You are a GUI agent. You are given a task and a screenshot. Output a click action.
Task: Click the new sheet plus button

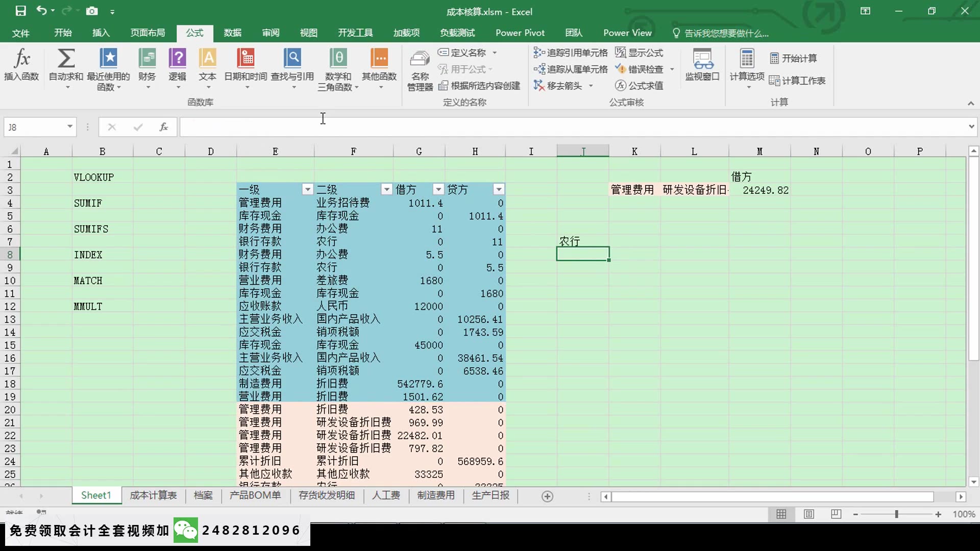point(547,495)
